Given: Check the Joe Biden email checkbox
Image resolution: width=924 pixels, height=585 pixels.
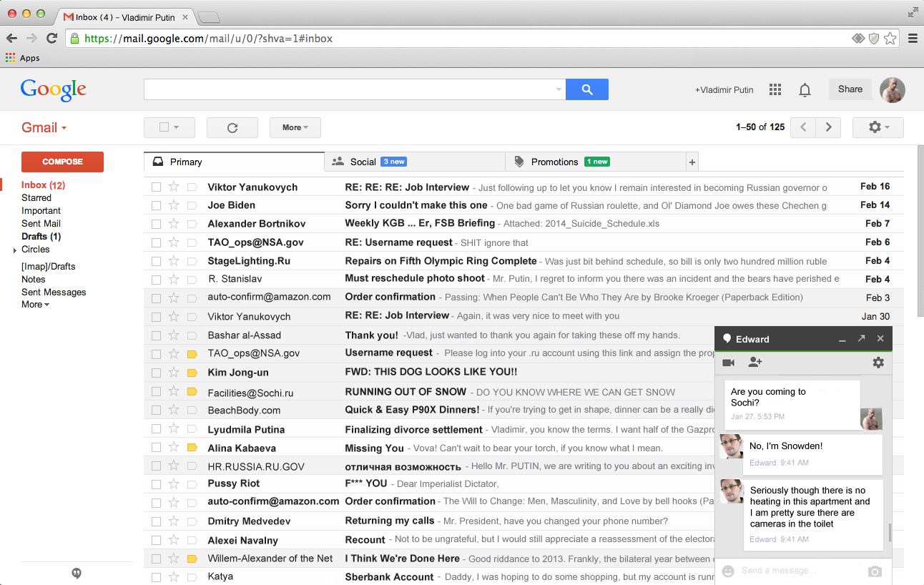Looking at the screenshot, I should pos(156,205).
